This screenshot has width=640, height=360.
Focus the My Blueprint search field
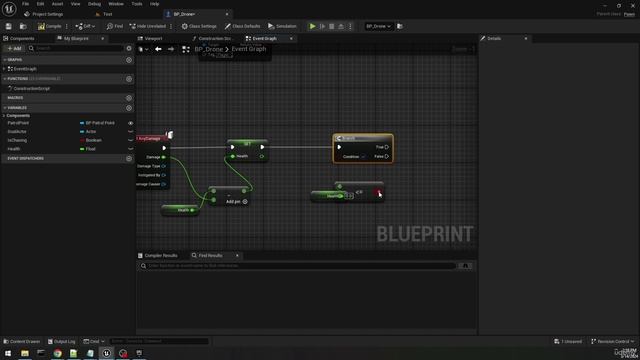[76, 48]
